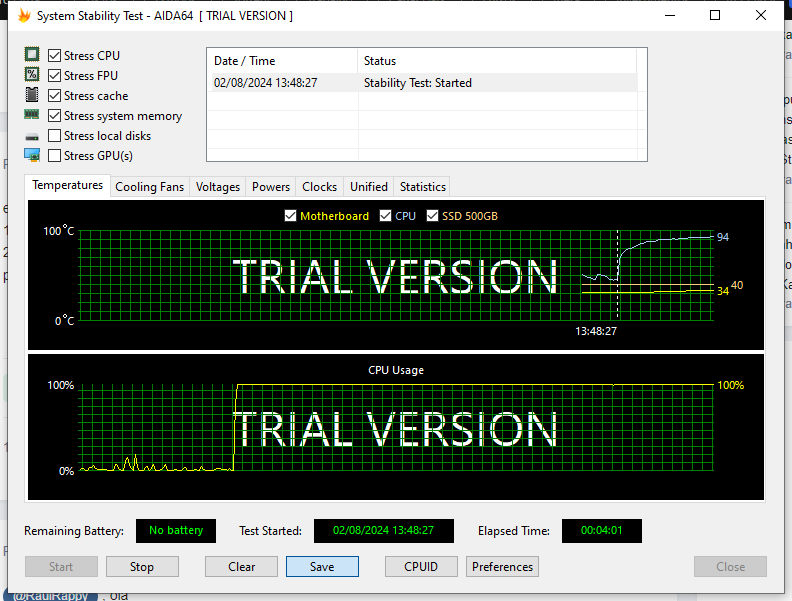Save the stability test results
This screenshot has width=792, height=601.
click(x=322, y=567)
